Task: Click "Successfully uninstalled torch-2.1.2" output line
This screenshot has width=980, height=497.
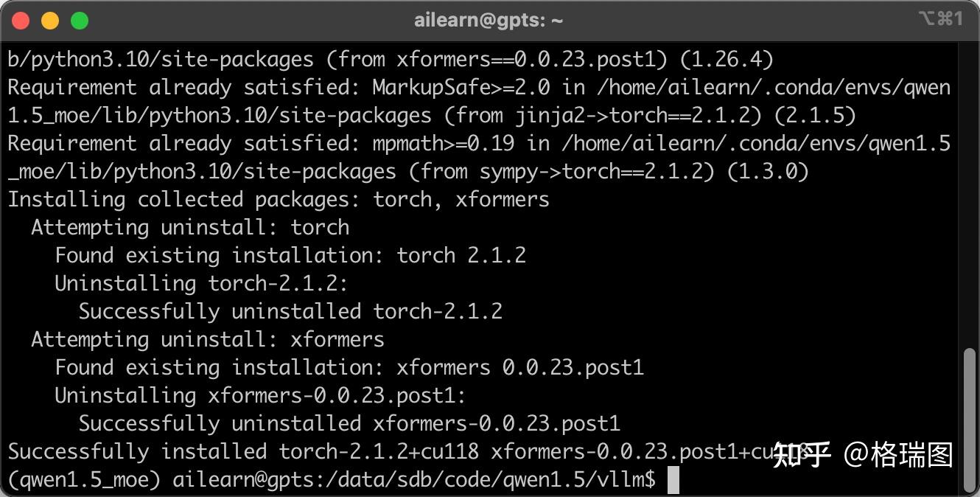Action: point(290,311)
